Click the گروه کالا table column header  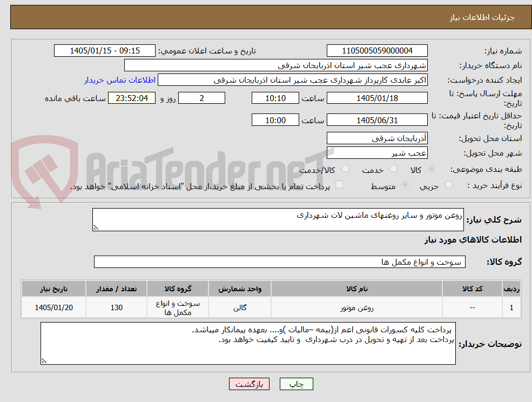coord(178,289)
